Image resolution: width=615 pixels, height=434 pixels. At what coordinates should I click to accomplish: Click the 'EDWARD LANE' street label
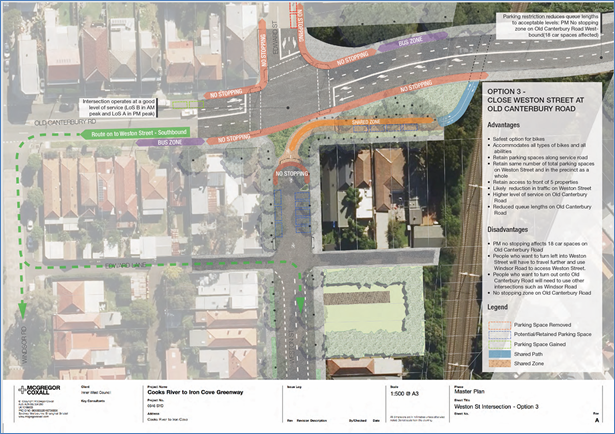(x=126, y=265)
